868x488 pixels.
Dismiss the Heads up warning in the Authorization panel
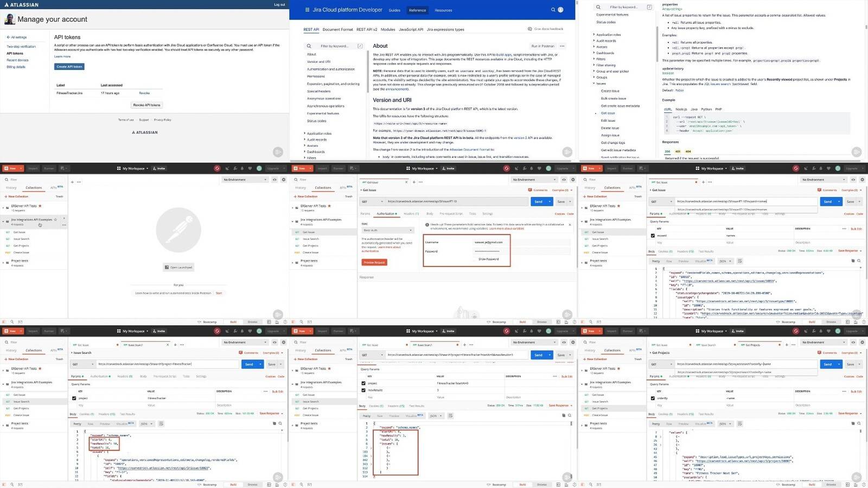pos(570,224)
